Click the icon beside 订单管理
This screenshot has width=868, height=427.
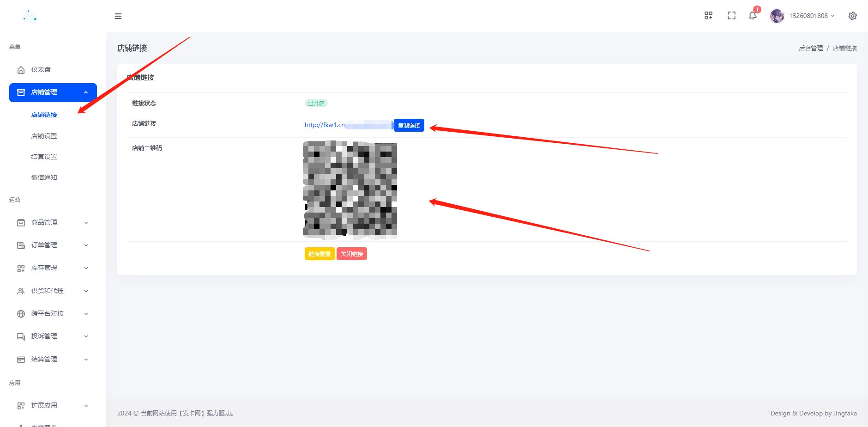[x=21, y=245]
